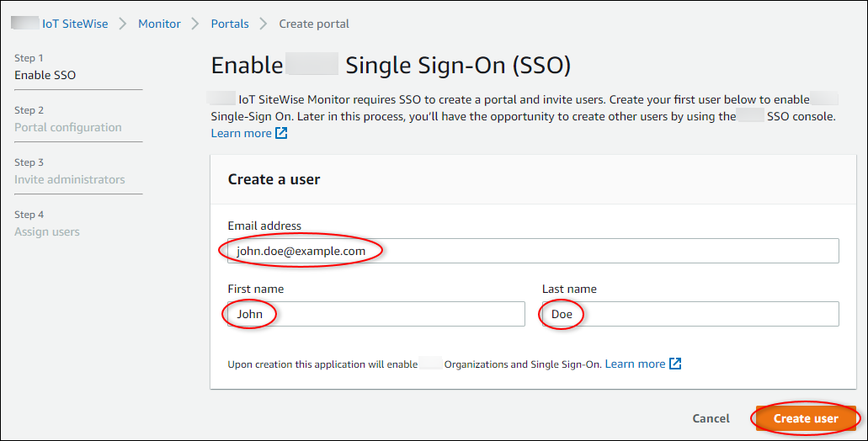Click the breadcrumb chevron after IoT SiteWise
The width and height of the screenshot is (868, 441).
coord(123,24)
